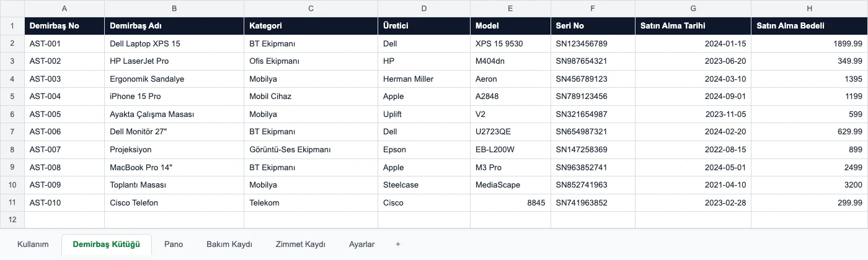Select cell Ergonomik Sandalye
868x260 pixels.
tap(174, 79)
